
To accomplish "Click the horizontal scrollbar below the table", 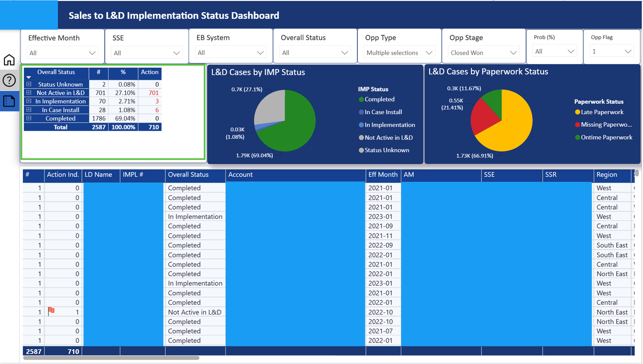I will pos(111,358).
